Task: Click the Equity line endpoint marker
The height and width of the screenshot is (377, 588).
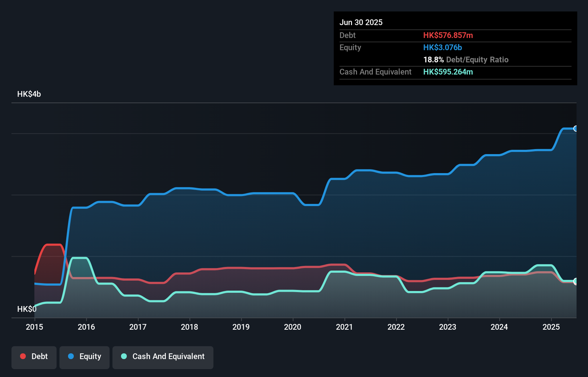Action: (575, 129)
